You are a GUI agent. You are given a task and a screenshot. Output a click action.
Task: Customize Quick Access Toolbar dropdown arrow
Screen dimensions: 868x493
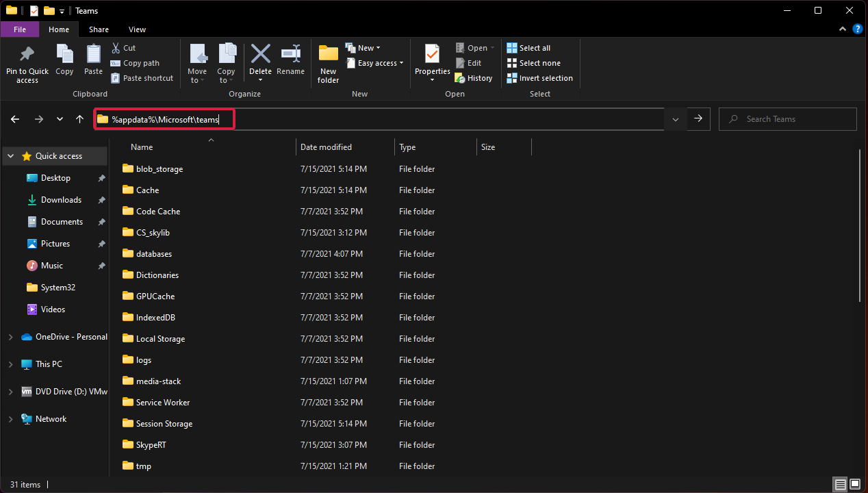point(62,11)
